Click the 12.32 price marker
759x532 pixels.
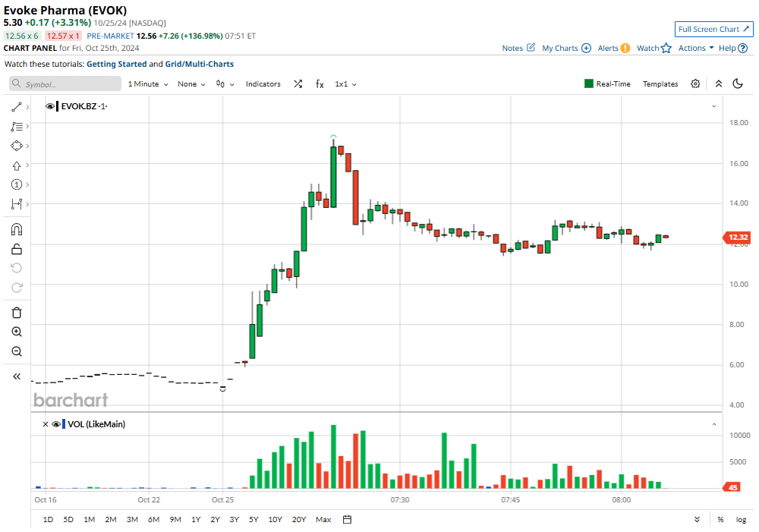[738, 238]
